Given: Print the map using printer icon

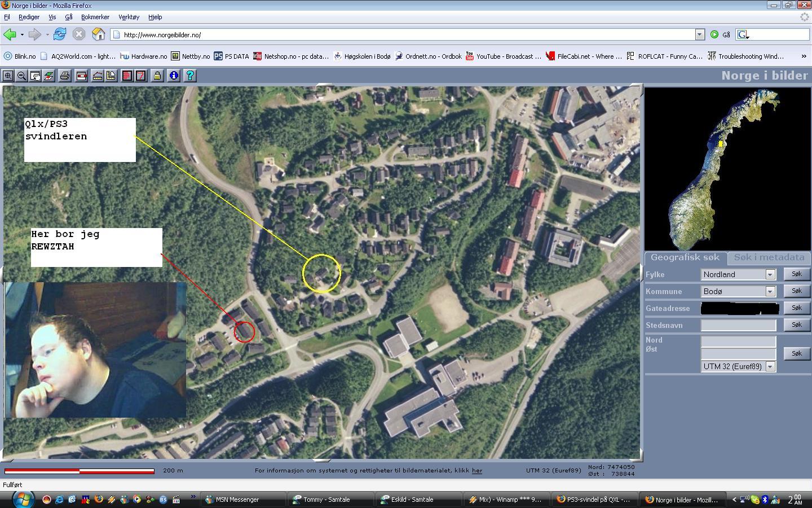Looking at the screenshot, I should tap(65, 76).
